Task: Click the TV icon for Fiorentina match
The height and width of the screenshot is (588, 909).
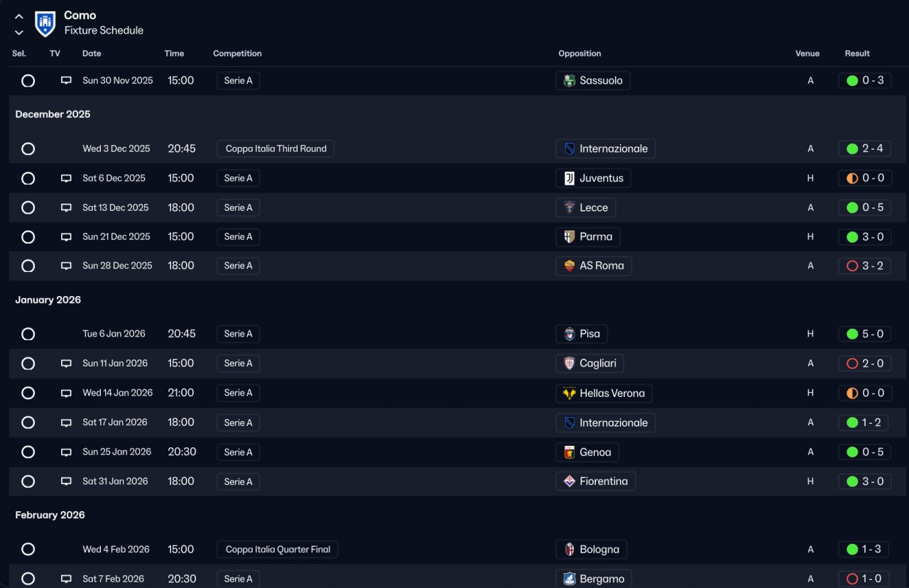Action: point(66,481)
